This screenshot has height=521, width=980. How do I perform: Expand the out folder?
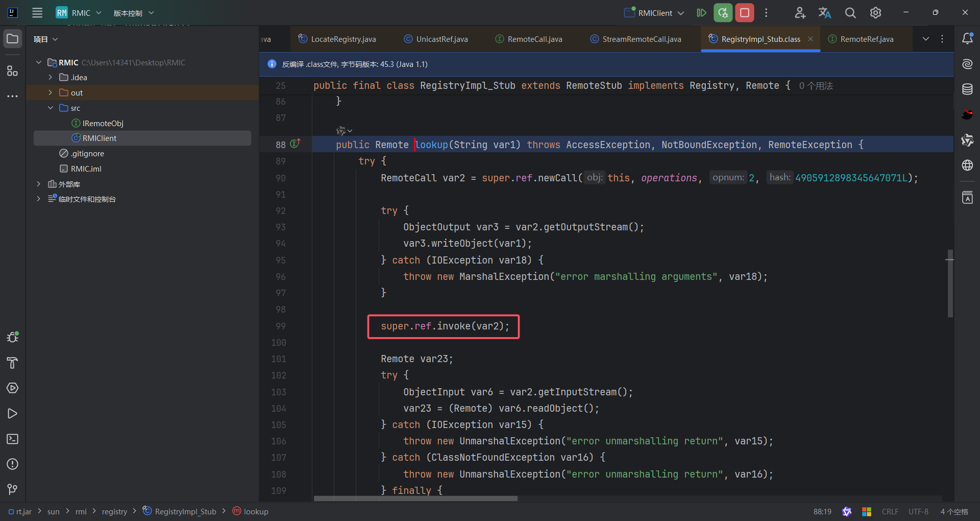(x=50, y=92)
